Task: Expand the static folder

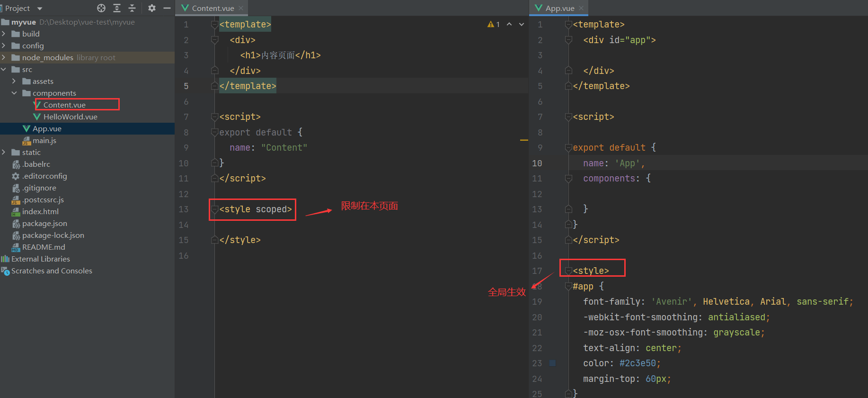Action: coord(4,152)
